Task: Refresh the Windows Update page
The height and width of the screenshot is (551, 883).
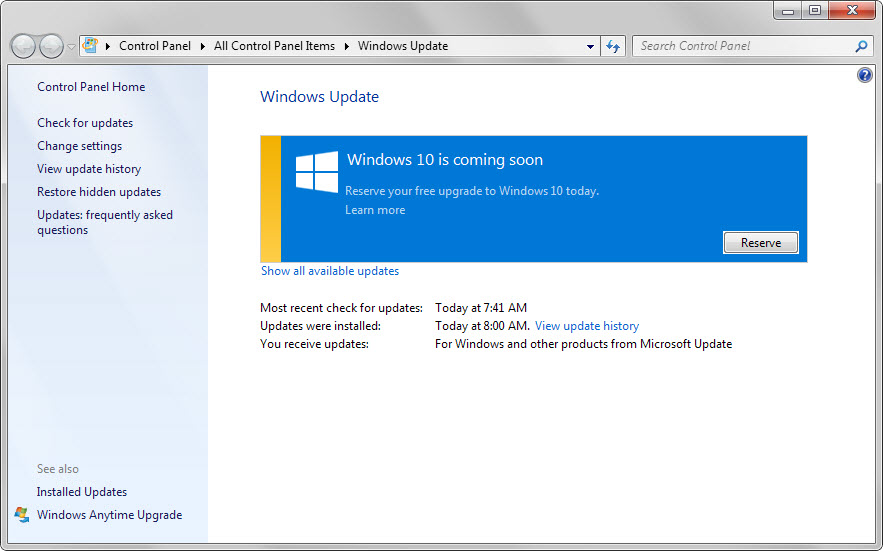Action: [x=613, y=46]
